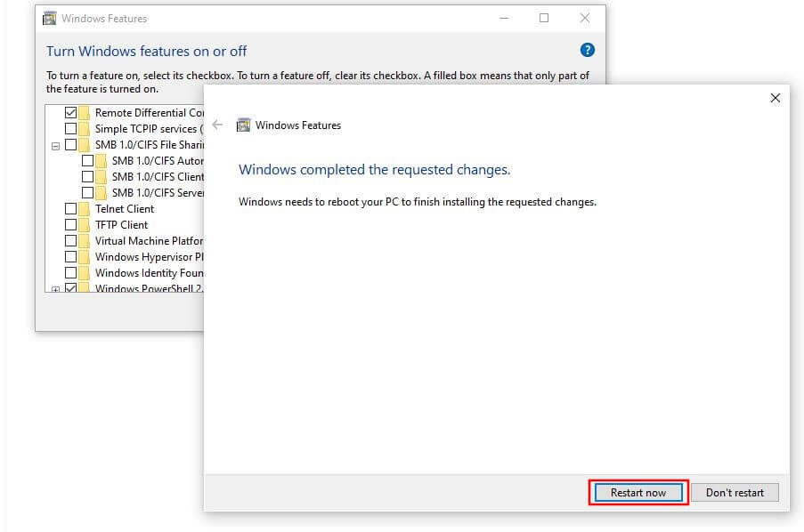Tick the TFTP Client checkbox
The width and height of the screenshot is (804, 532).
pos(70,225)
